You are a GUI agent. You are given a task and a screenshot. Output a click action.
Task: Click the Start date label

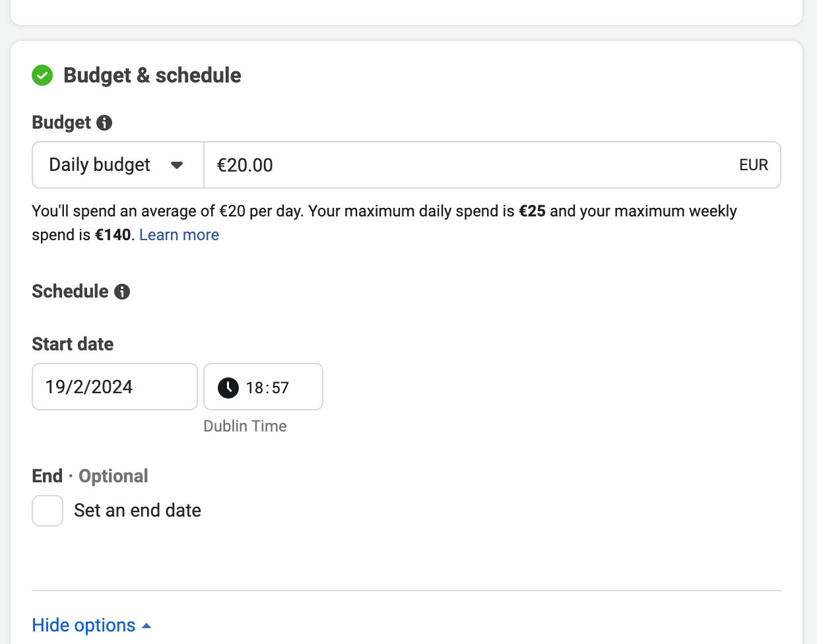click(73, 344)
